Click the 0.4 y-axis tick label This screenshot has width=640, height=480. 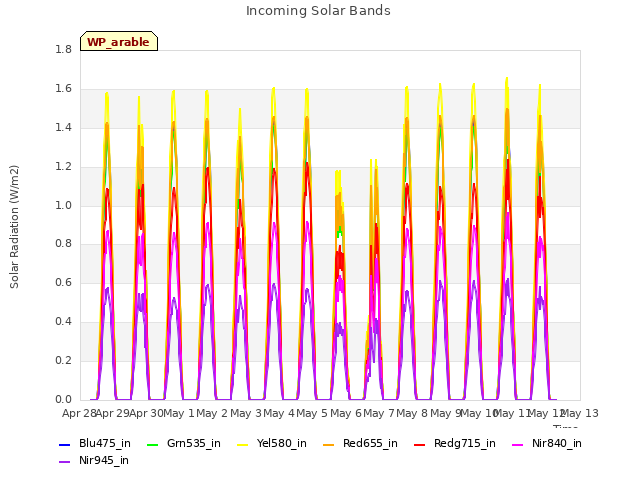pyautogui.click(x=63, y=322)
